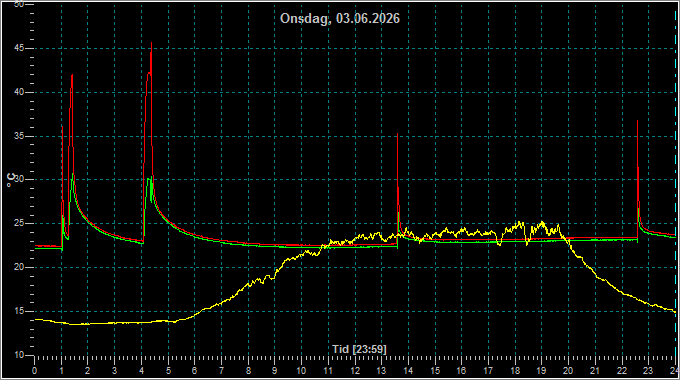Click the date title Onsdag, 03.06.2026
680x380 pixels.
tap(340, 19)
